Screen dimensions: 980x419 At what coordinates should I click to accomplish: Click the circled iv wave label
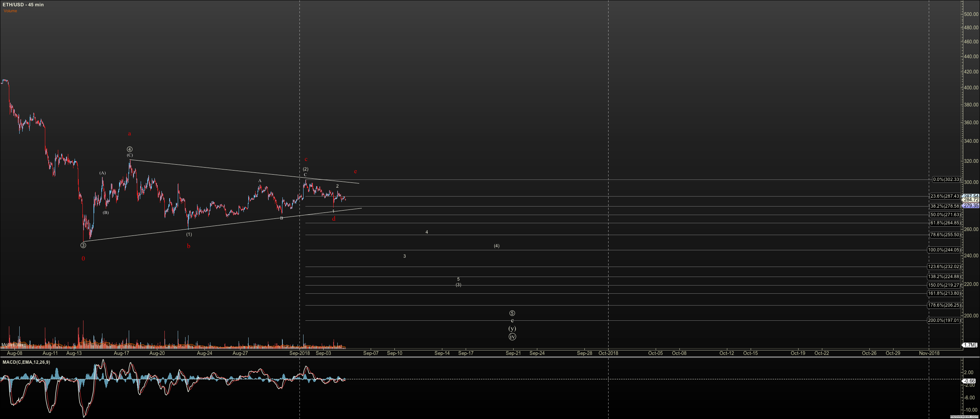(512, 336)
